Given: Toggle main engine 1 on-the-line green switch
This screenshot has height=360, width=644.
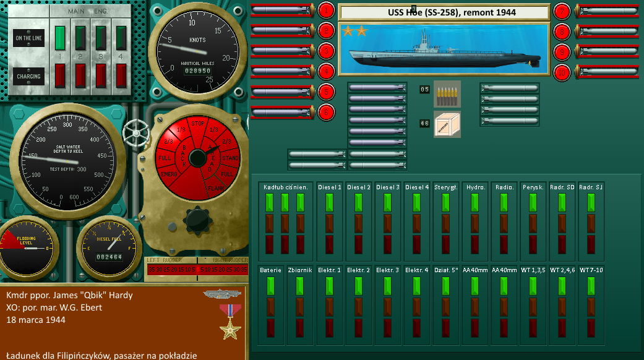Looking at the screenshot, I should pyautogui.click(x=60, y=37).
